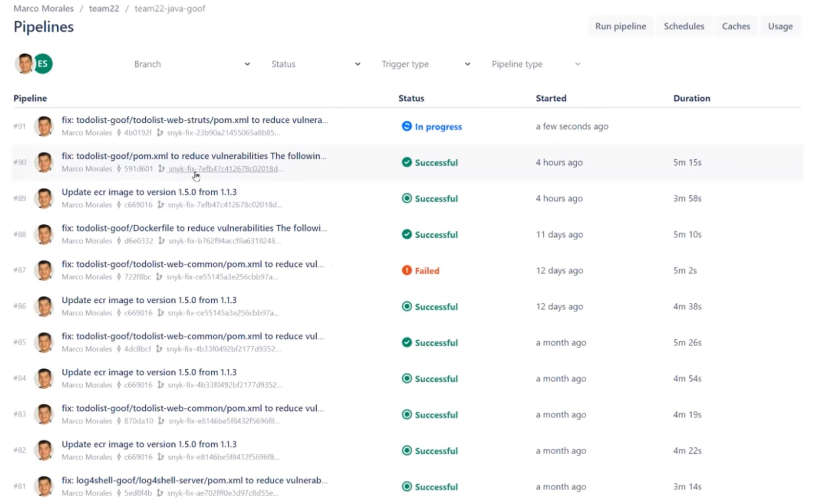
Task: Click the duration 3m 14s
Action: (687, 486)
